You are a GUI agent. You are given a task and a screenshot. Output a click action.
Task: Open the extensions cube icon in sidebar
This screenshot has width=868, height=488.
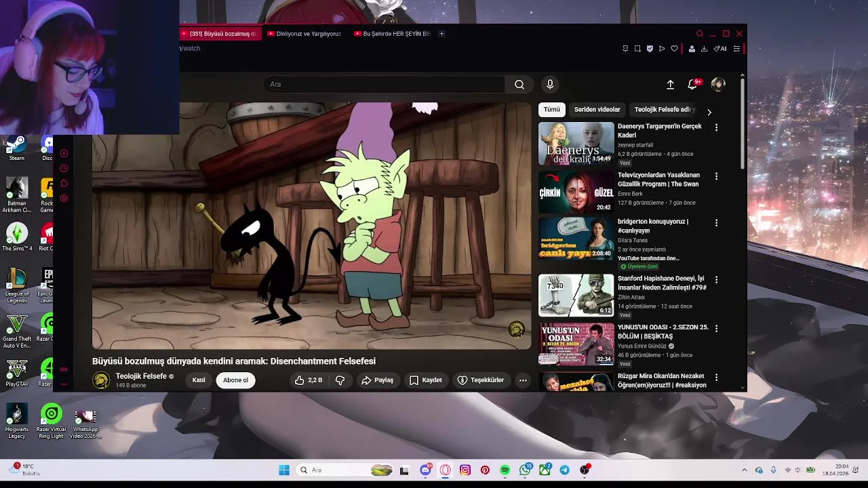pos(64,183)
